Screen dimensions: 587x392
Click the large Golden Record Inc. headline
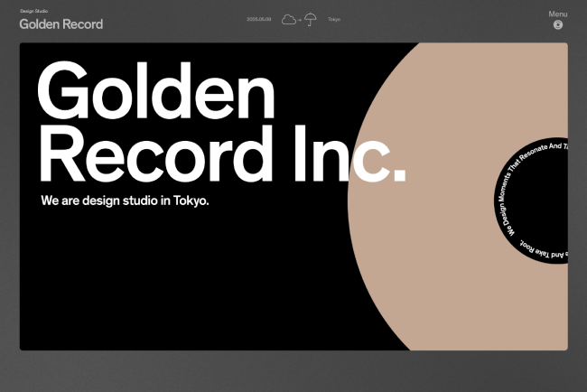pos(221,122)
